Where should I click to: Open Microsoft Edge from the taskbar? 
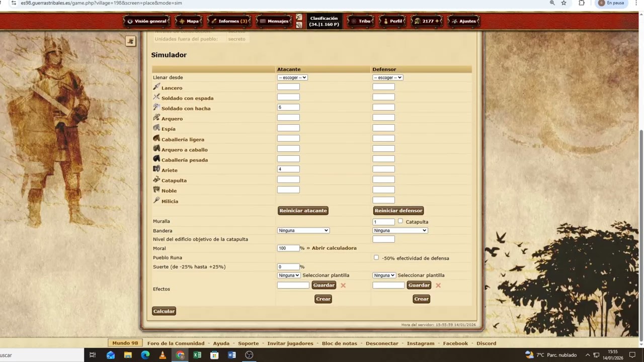[x=145, y=355]
